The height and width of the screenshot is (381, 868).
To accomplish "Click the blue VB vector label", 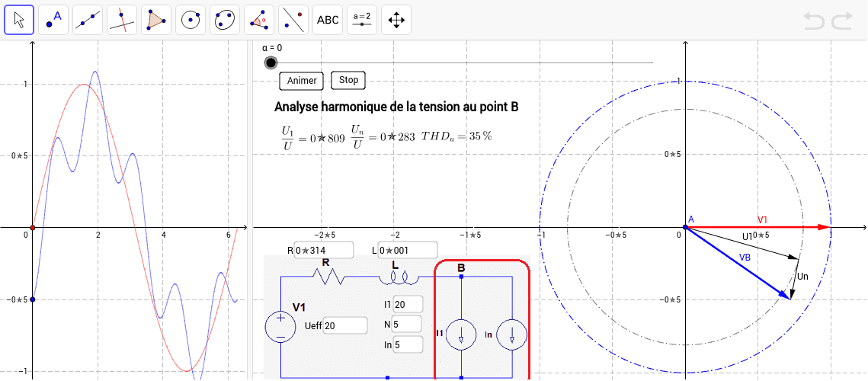I will tap(745, 258).
